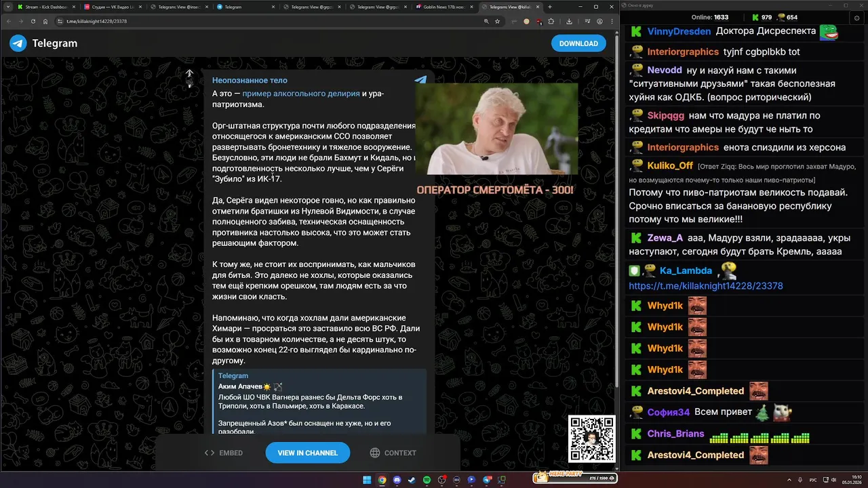The height and width of the screenshot is (488, 868).
Task: Click username София34 in chat
Action: coord(668,412)
